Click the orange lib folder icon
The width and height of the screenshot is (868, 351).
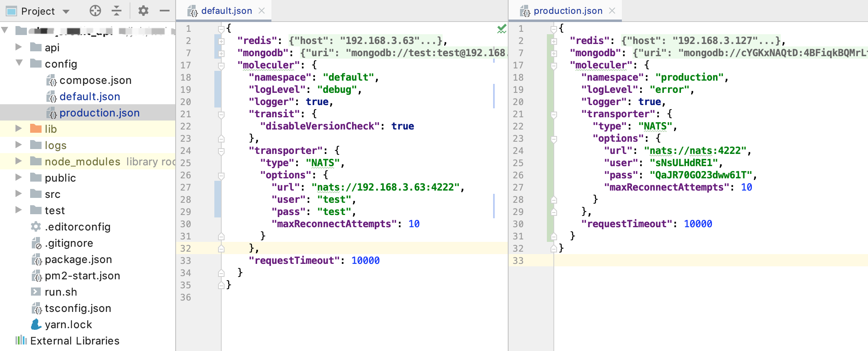click(36, 129)
